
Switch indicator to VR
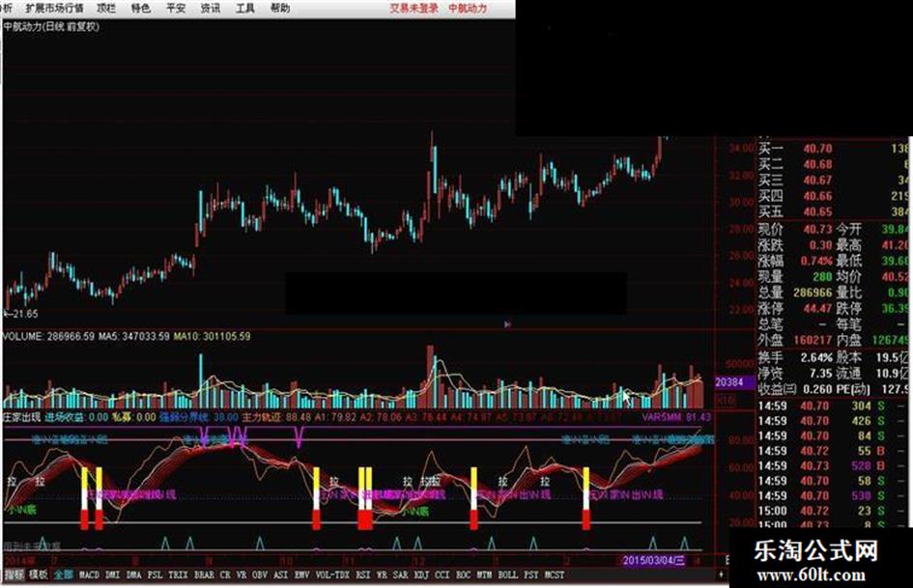(x=242, y=574)
